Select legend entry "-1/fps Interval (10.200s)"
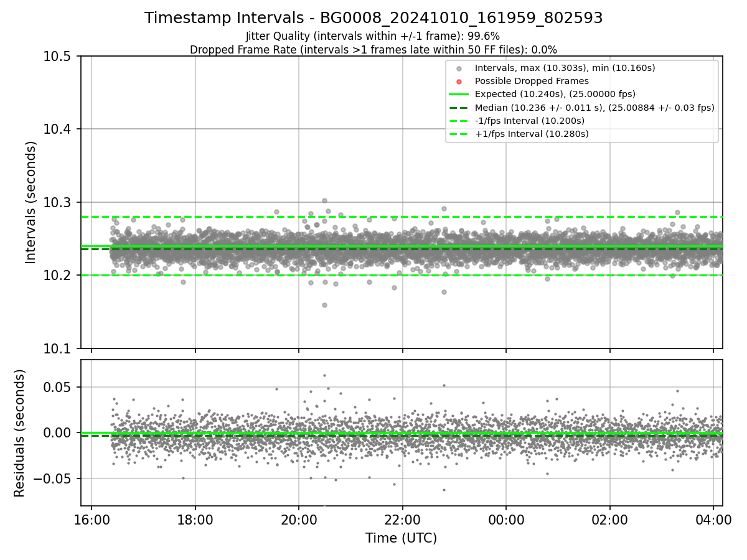This screenshot has width=747, height=560. pos(530,121)
